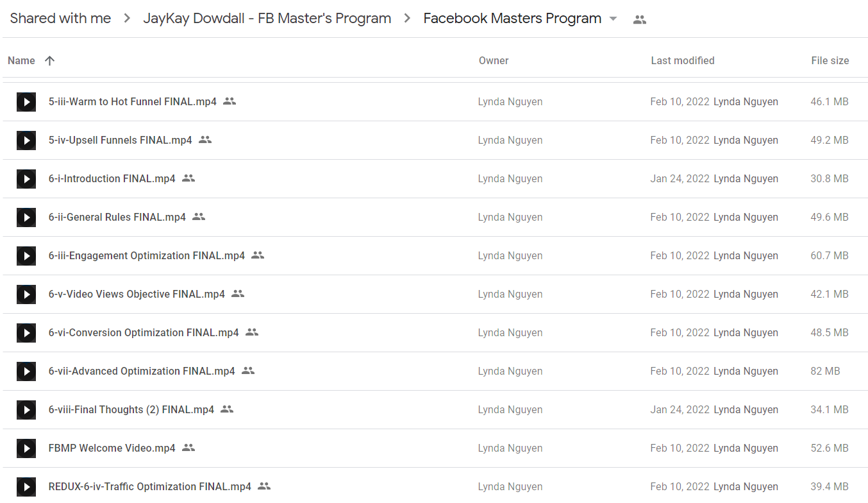868x503 pixels.
Task: Click video icon of 5-iv-Upsell Funnels file
Action: tap(26, 140)
